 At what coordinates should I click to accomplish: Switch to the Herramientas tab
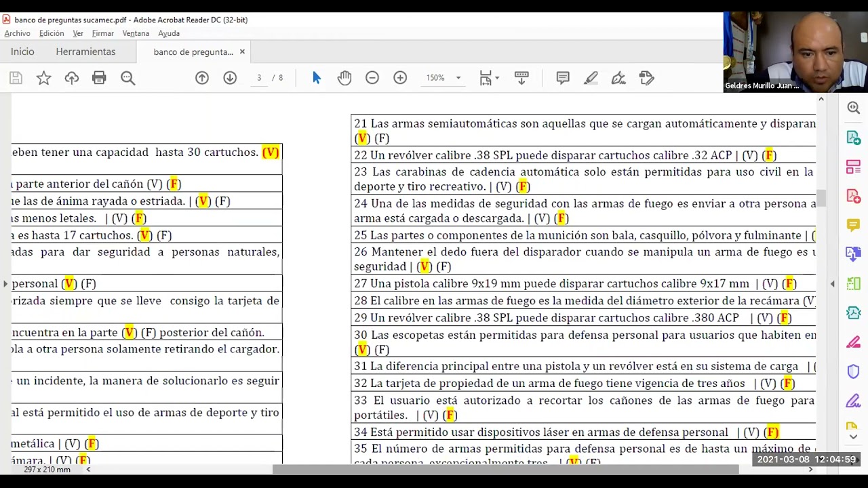(x=85, y=52)
